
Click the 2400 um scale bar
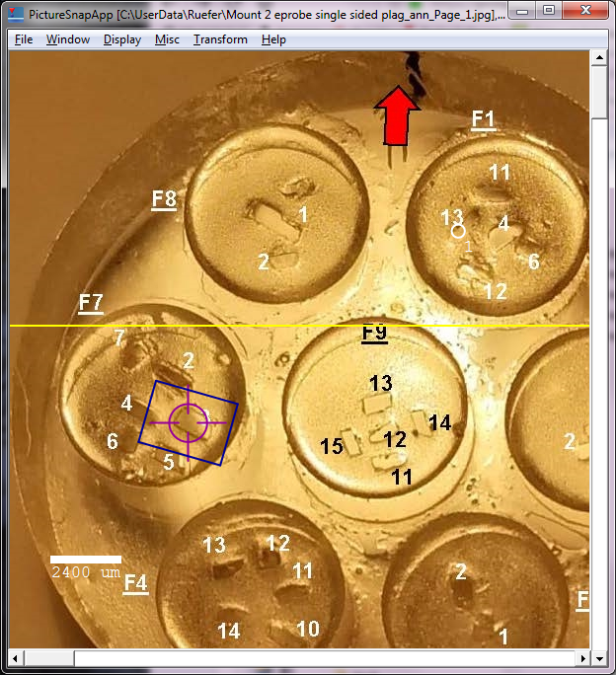pyautogui.click(x=85, y=561)
